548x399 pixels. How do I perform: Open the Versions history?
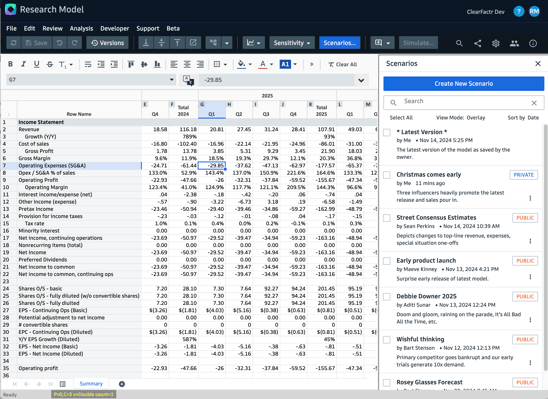108,43
